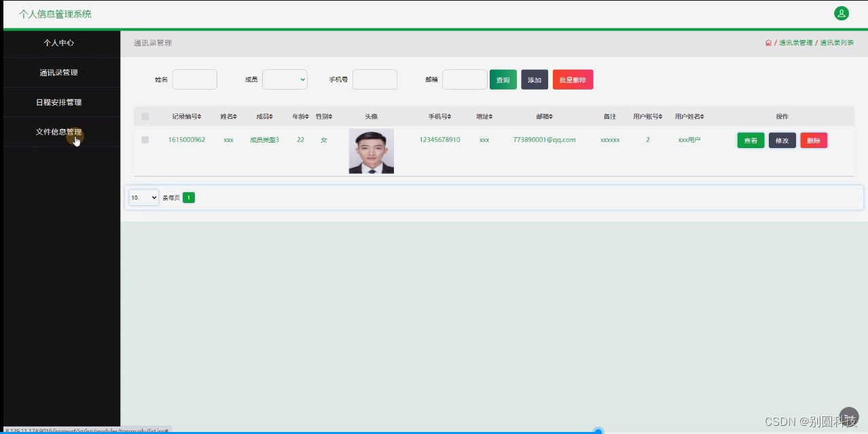The height and width of the screenshot is (434, 868).
Task: Sort the 年龄 column using its arrows
Action: [x=306, y=115]
